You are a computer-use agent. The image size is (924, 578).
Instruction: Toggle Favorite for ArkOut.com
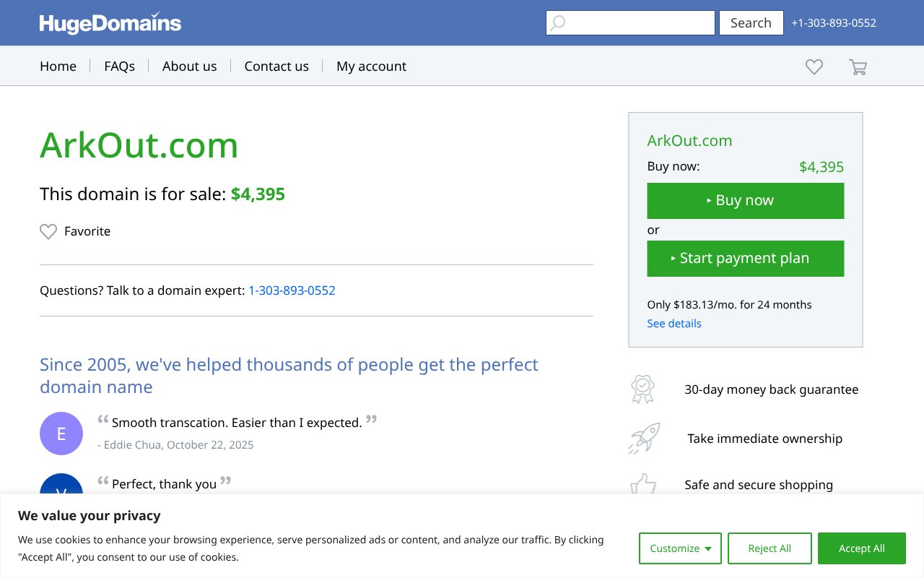click(74, 231)
